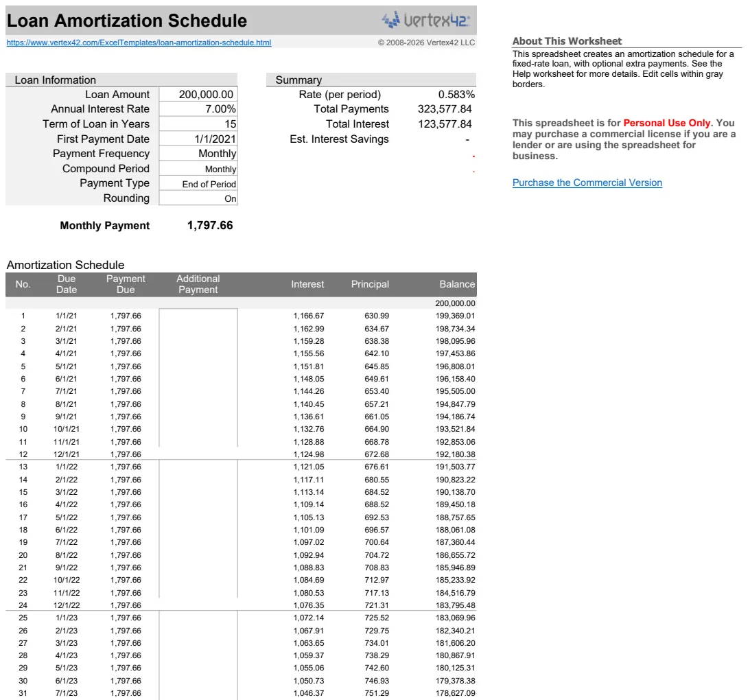Click the Amortization Schedule heading
This screenshot has height=700, width=750.
(x=65, y=265)
